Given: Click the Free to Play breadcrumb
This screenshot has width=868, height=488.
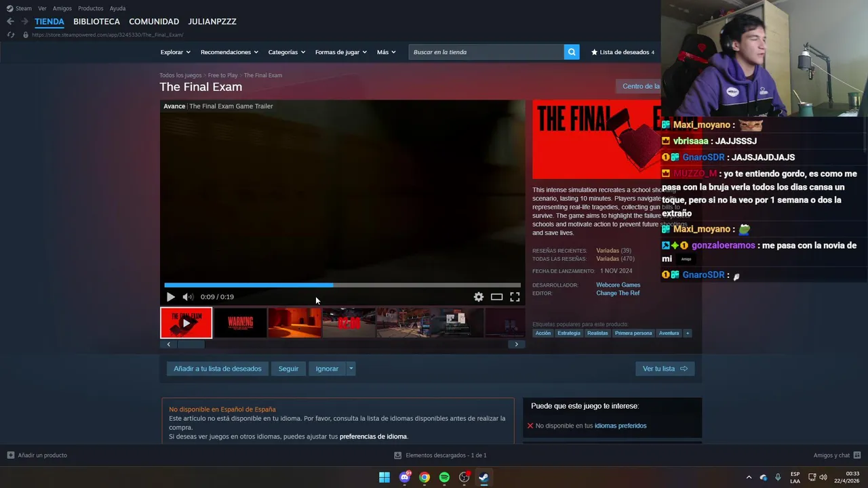Looking at the screenshot, I should (x=222, y=75).
